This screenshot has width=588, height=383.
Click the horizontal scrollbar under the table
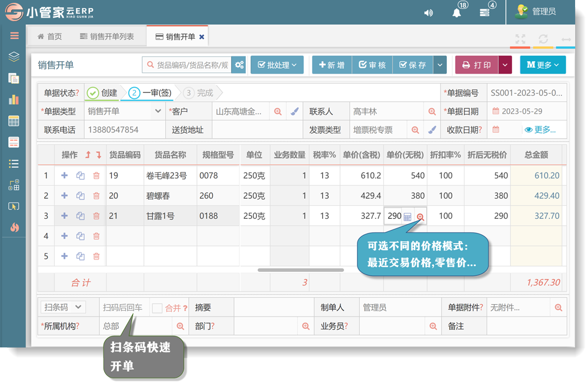[300, 270]
